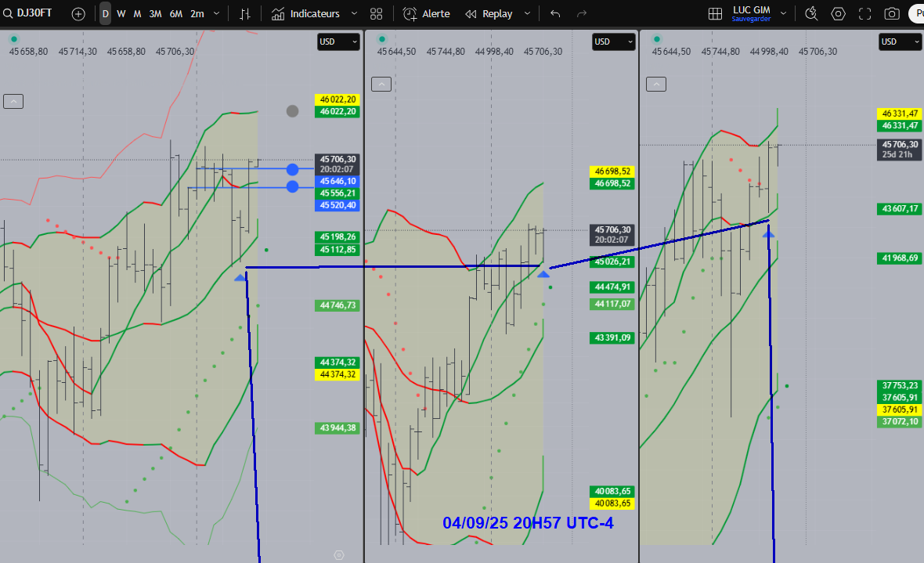Expand the timeframe interval dropdown arrow
The height and width of the screenshot is (563, 924).
pyautogui.click(x=216, y=13)
